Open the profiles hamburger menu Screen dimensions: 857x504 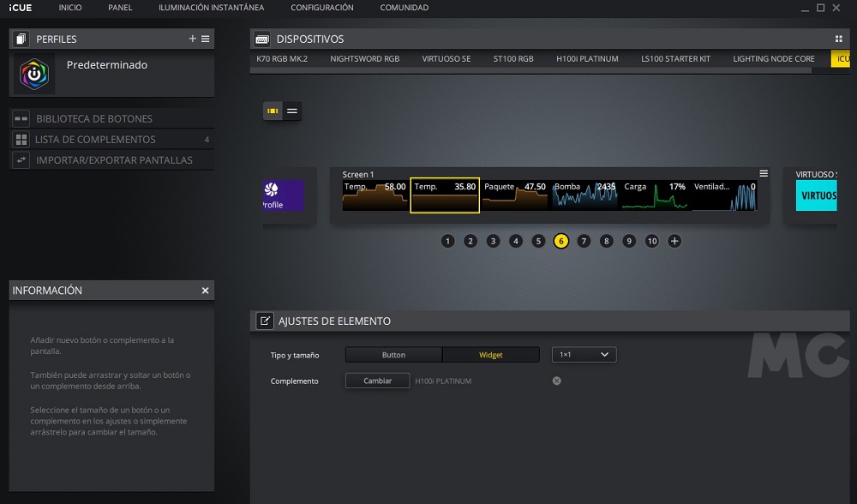(206, 39)
